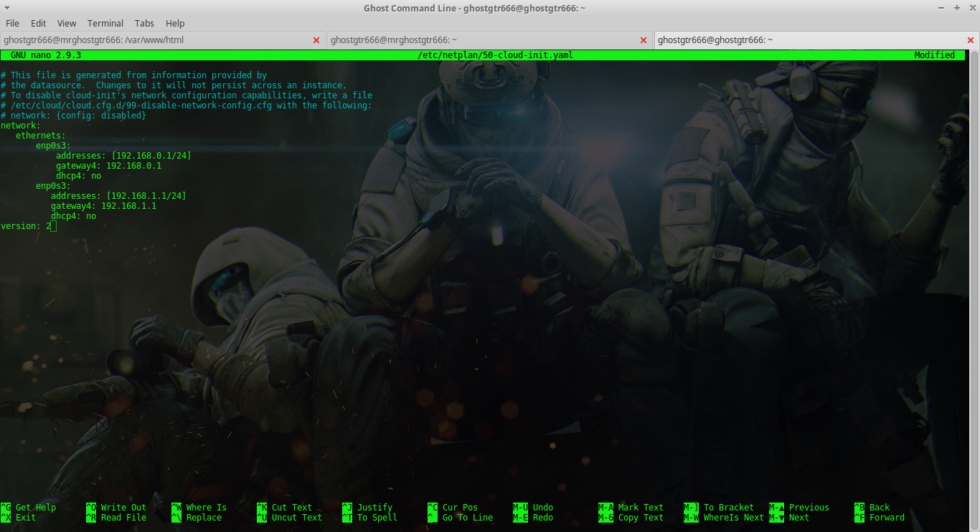The image size is (980, 532).
Task: Select the ghostgtr666@ghostgtr666: ~ tab
Action: 816,40
